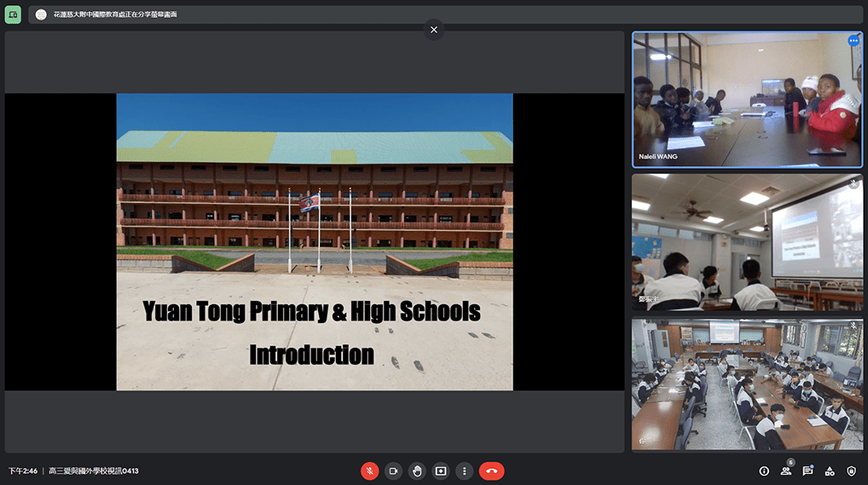
Task: Show the participants list
Action: tap(786, 471)
